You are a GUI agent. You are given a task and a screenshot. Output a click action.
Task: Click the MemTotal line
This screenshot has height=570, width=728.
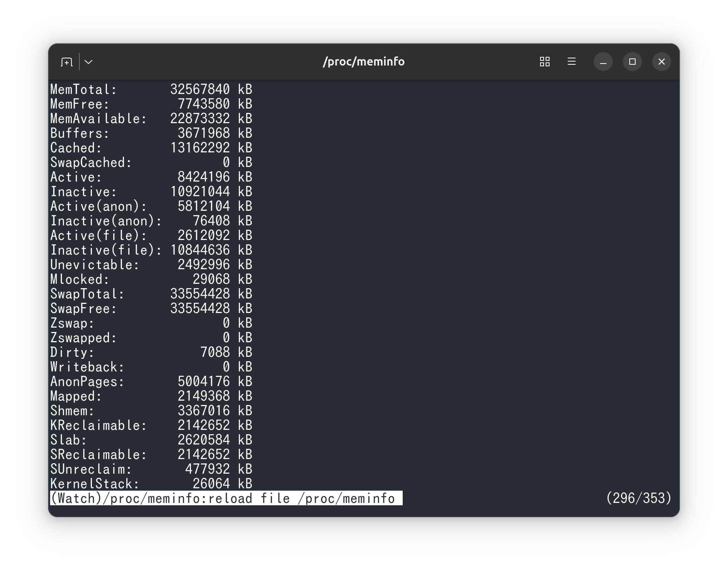[x=151, y=89]
